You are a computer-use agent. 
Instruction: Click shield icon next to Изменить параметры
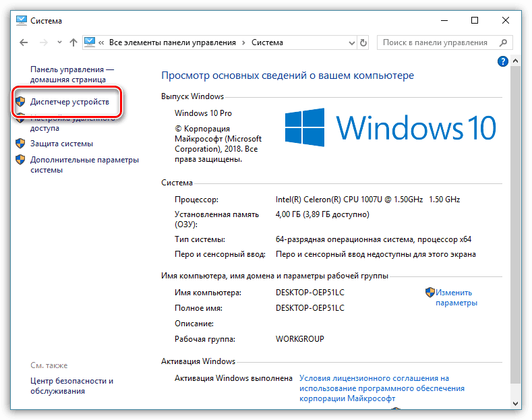coord(430,292)
